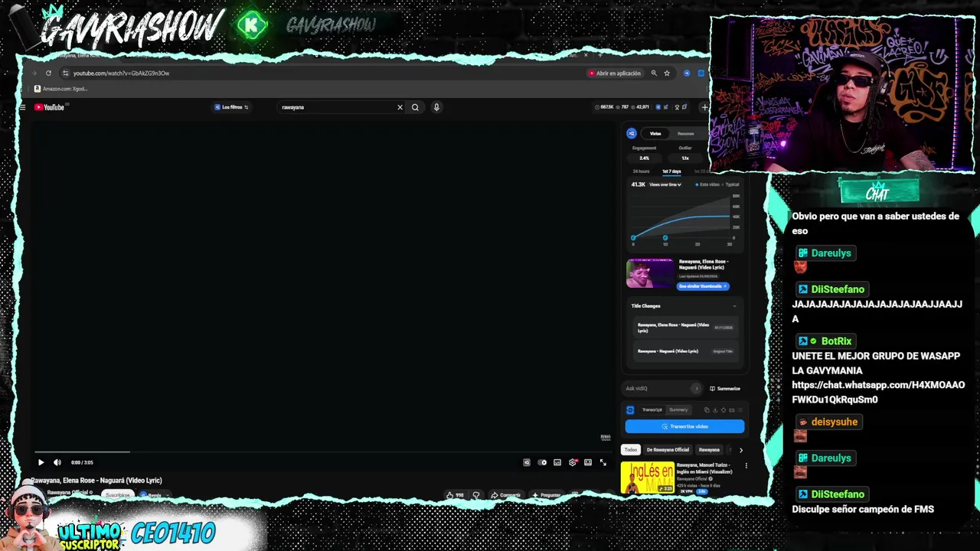Select the 1st 7 days range
This screenshot has height=551, width=980.
671,171
